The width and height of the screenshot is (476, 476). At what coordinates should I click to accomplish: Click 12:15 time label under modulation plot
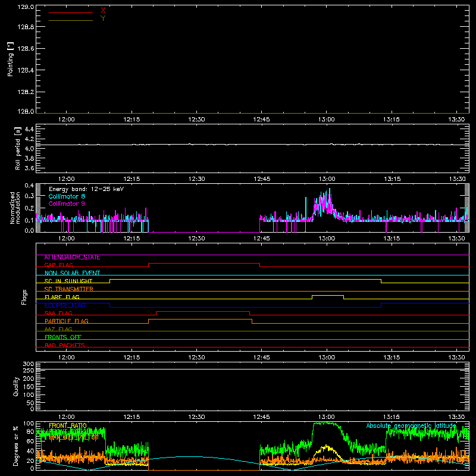click(131, 239)
